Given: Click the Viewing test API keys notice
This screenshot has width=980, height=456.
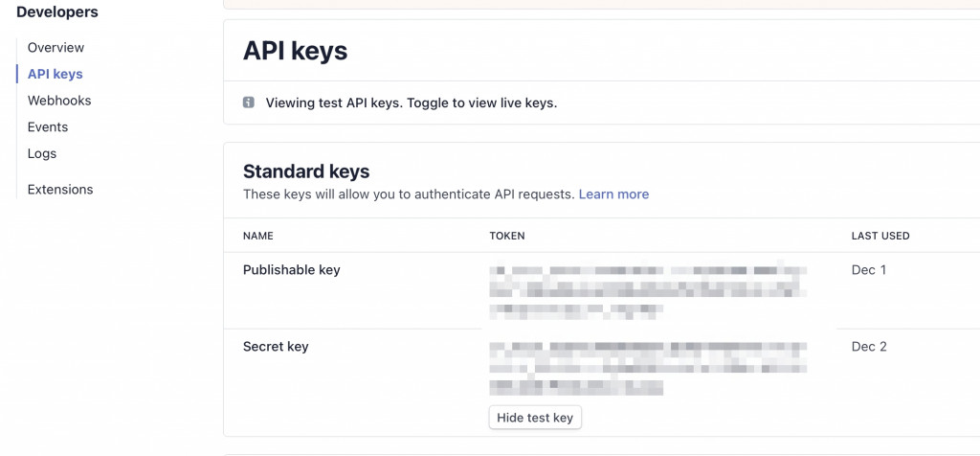Looking at the screenshot, I should pyautogui.click(x=412, y=103).
